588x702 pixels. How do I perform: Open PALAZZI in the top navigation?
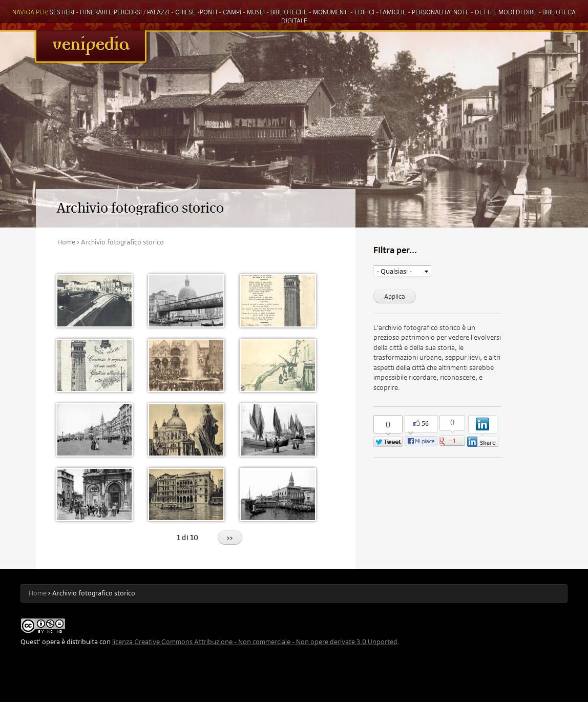coord(158,12)
